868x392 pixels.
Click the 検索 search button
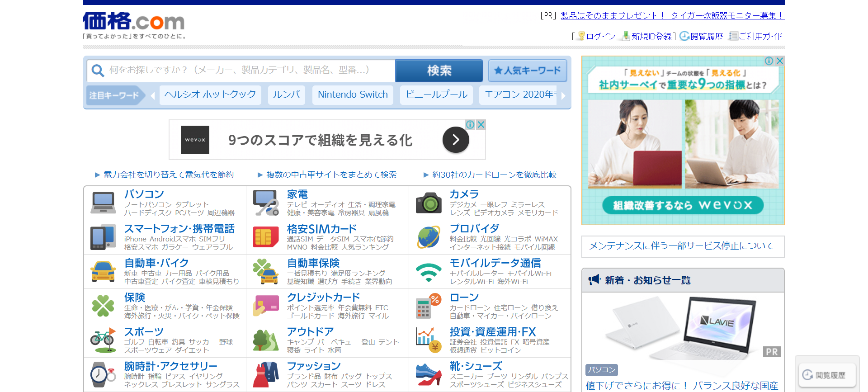[439, 71]
